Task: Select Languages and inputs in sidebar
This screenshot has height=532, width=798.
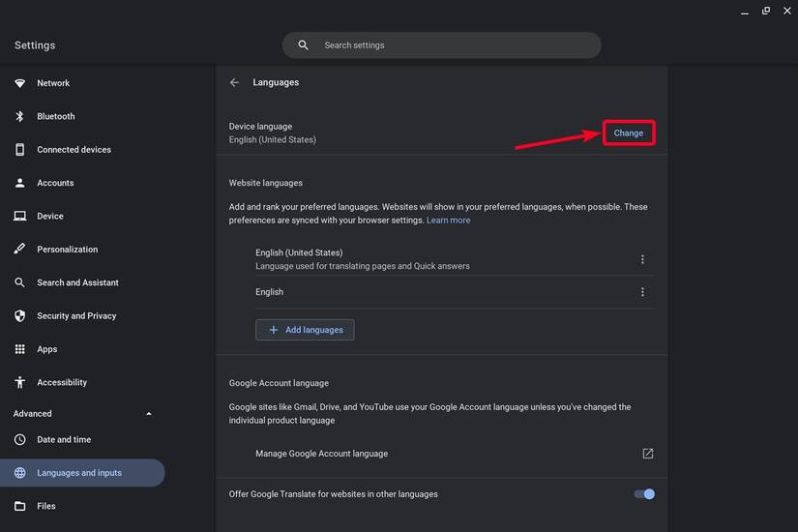Action: [79, 473]
